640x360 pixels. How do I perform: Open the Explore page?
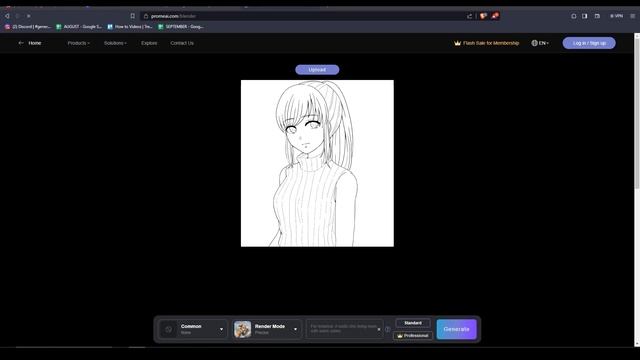click(149, 43)
